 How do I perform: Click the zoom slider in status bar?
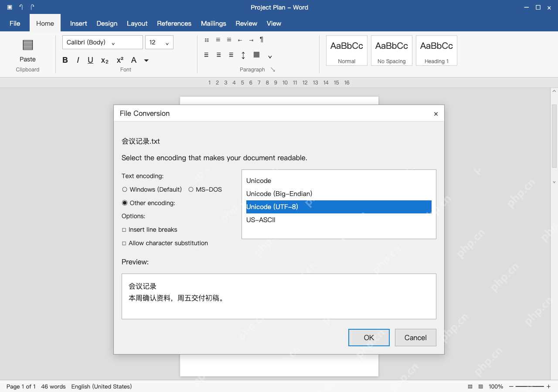pos(530,386)
